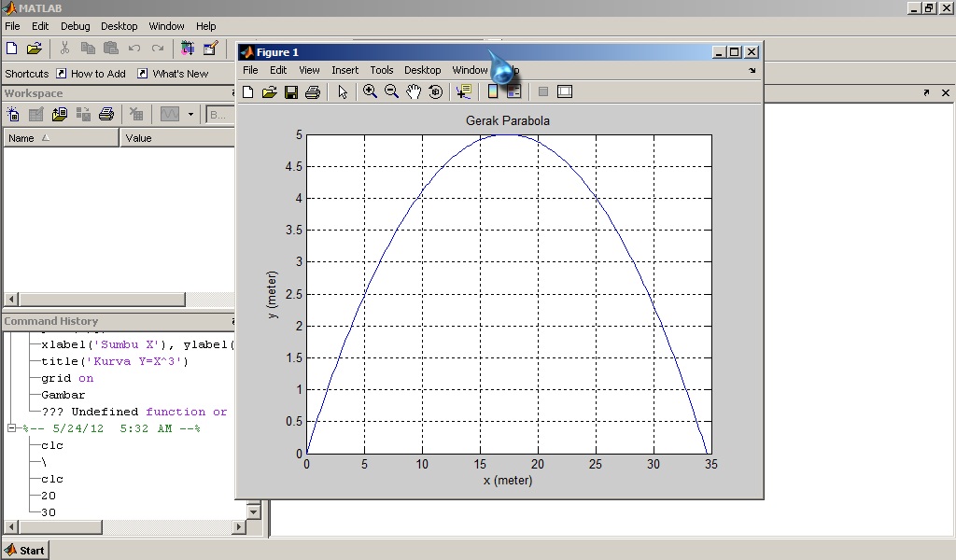Select the Data Cursor tool
The width and height of the screenshot is (956, 560).
(463, 91)
